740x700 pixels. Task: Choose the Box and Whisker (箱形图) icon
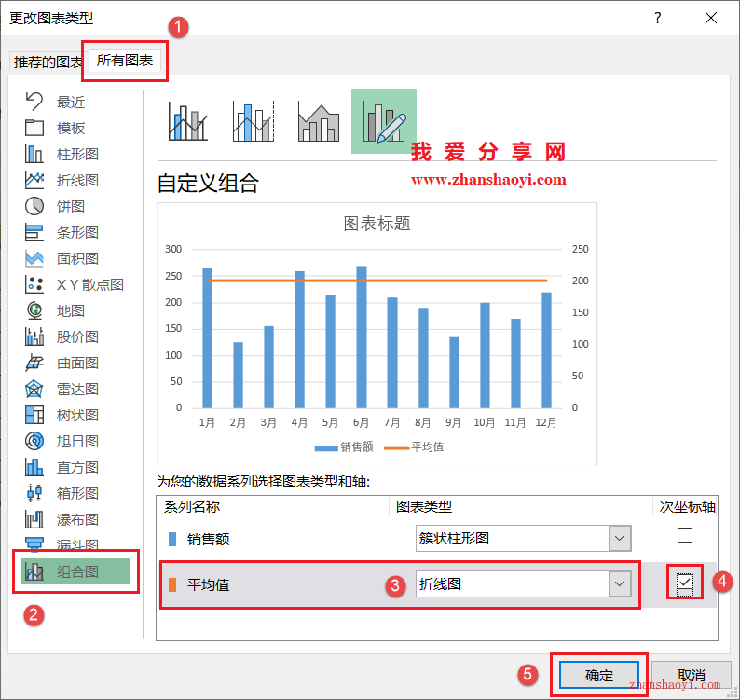(x=34, y=493)
